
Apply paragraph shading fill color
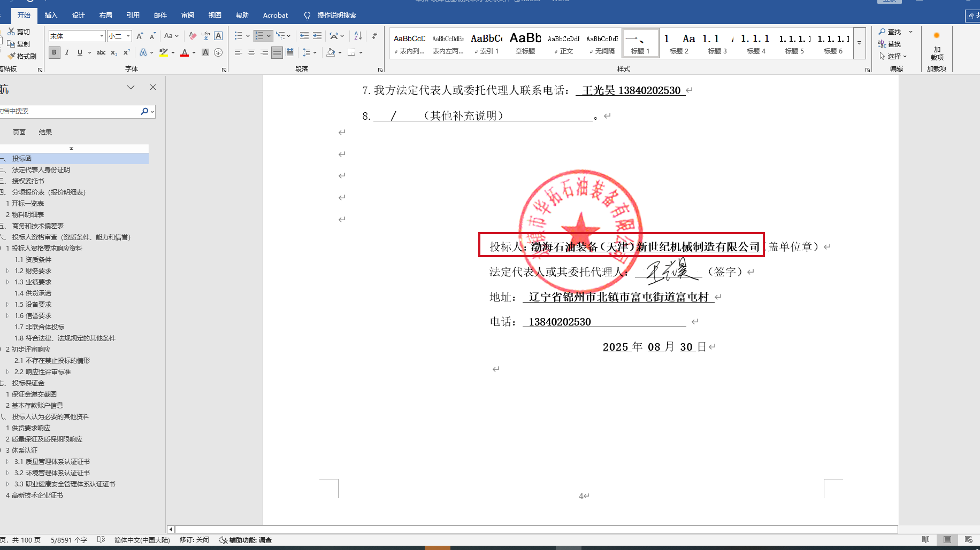(x=331, y=52)
